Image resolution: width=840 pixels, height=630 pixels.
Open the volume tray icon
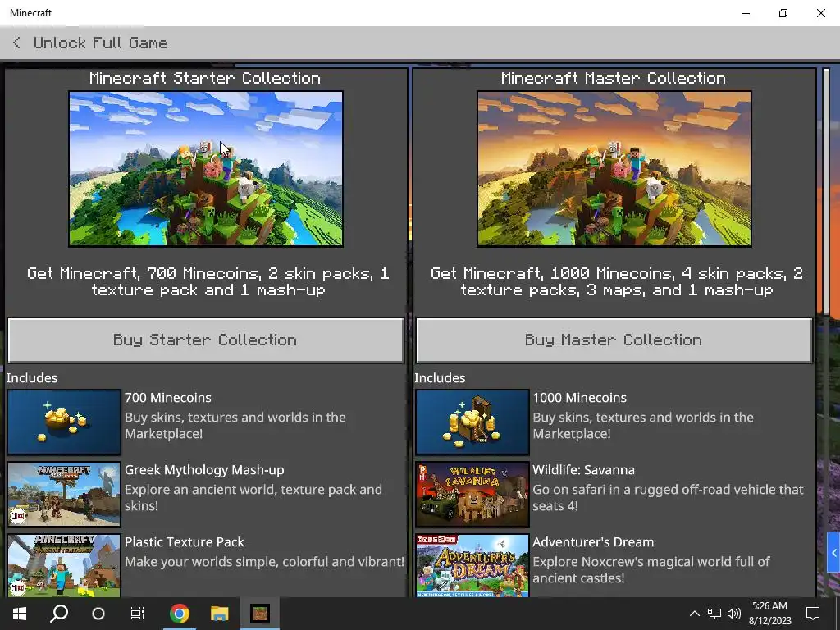pos(734,614)
